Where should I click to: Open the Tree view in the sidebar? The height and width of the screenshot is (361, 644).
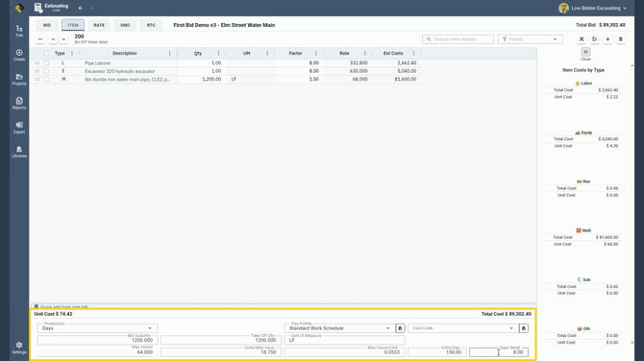[x=19, y=31]
